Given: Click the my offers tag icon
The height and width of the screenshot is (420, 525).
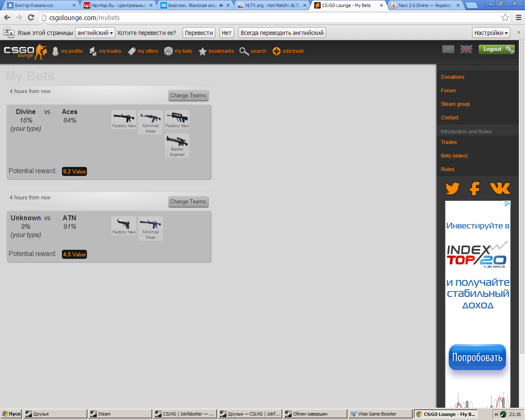Looking at the screenshot, I should [x=132, y=51].
